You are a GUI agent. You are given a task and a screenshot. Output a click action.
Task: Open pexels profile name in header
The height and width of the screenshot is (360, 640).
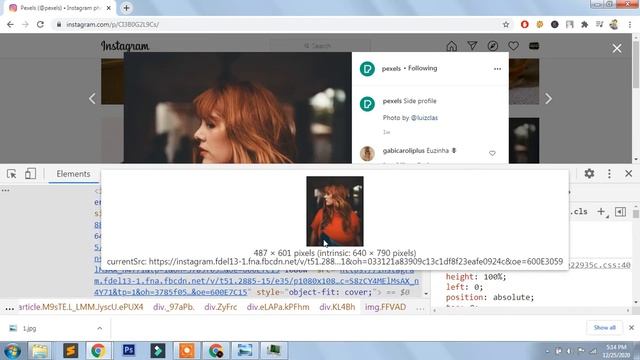click(x=391, y=69)
